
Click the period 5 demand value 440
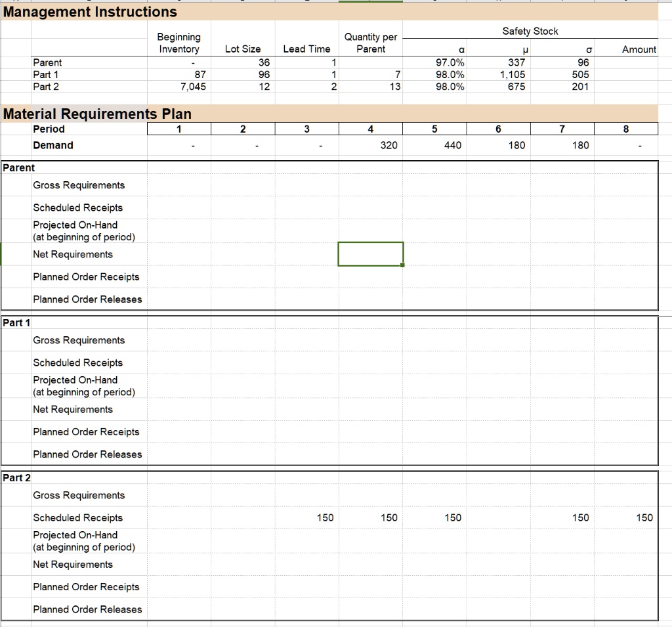coord(453,145)
